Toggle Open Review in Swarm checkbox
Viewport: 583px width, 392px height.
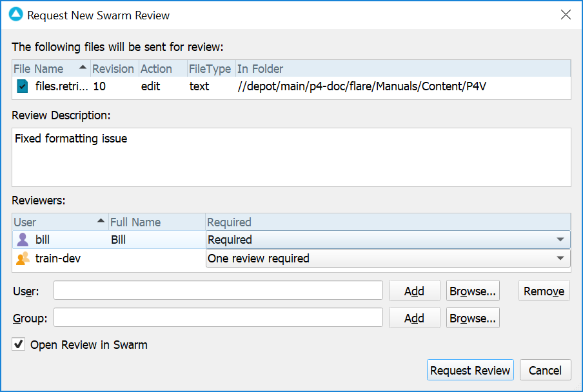coord(18,345)
